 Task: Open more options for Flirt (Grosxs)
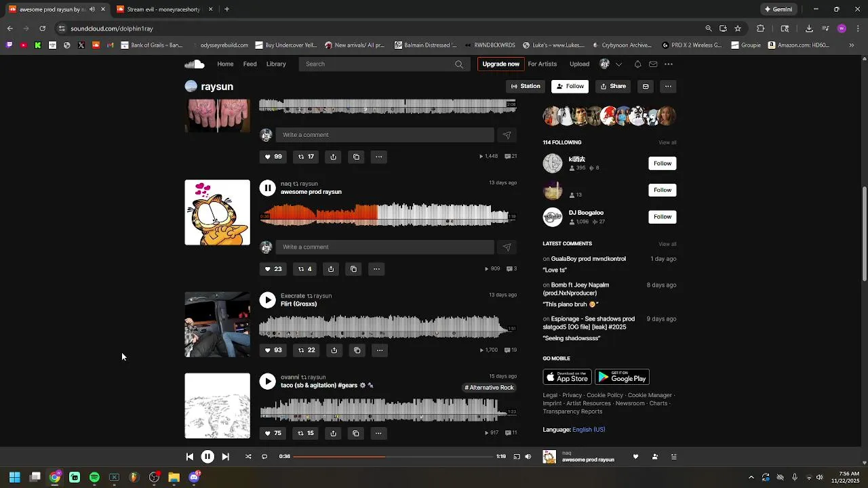point(380,350)
